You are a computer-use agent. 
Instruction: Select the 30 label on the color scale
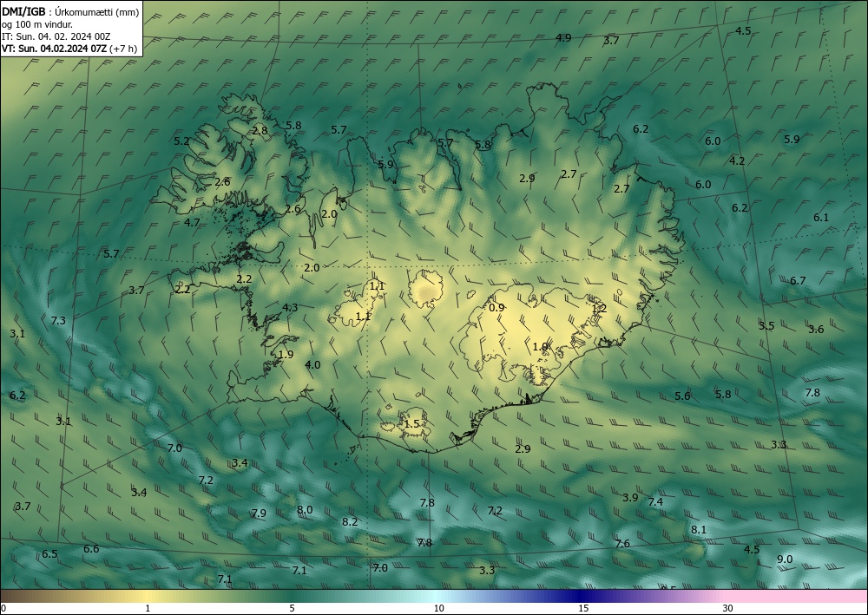pyautogui.click(x=728, y=609)
